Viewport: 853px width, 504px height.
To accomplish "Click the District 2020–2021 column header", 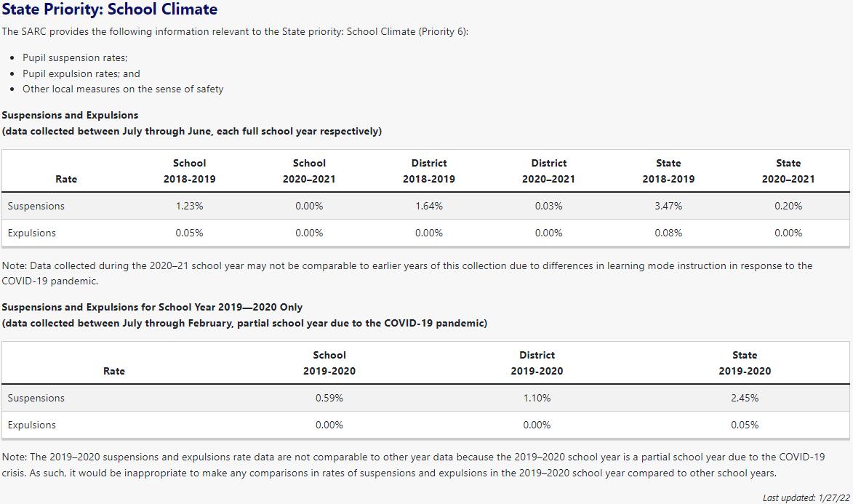I will 548,171.
